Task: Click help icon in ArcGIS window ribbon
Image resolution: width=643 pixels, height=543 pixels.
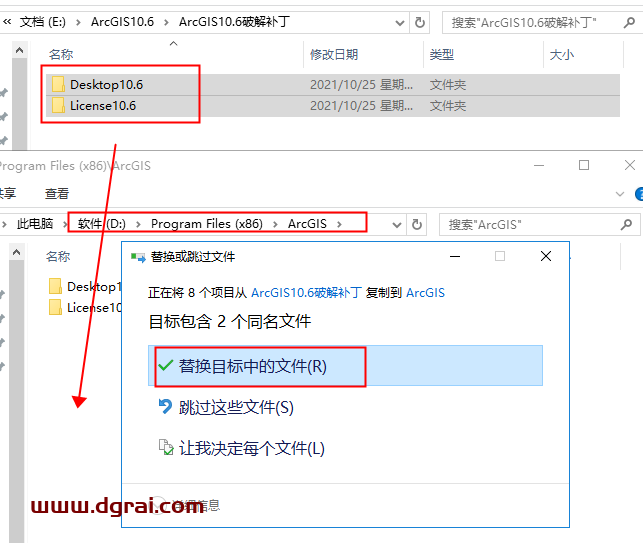Action: [639, 194]
